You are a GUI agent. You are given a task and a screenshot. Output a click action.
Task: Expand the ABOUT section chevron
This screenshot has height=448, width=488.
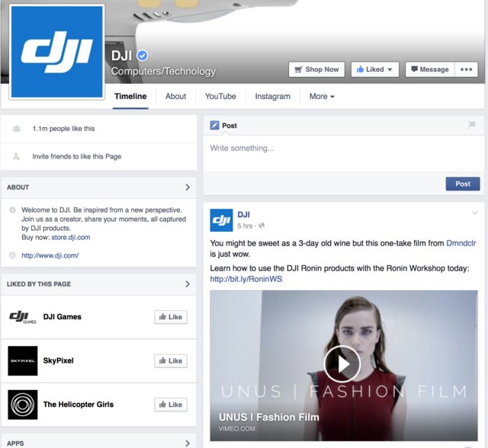point(188,187)
